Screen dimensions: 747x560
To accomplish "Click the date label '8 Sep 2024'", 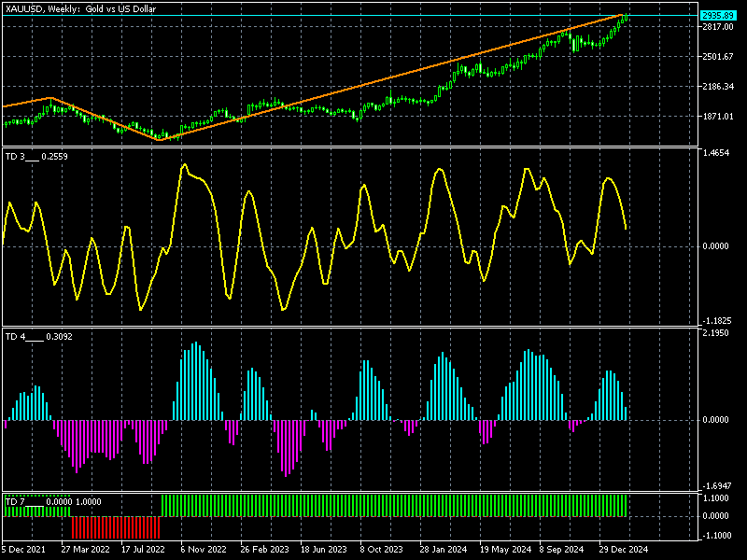I will point(561,550).
